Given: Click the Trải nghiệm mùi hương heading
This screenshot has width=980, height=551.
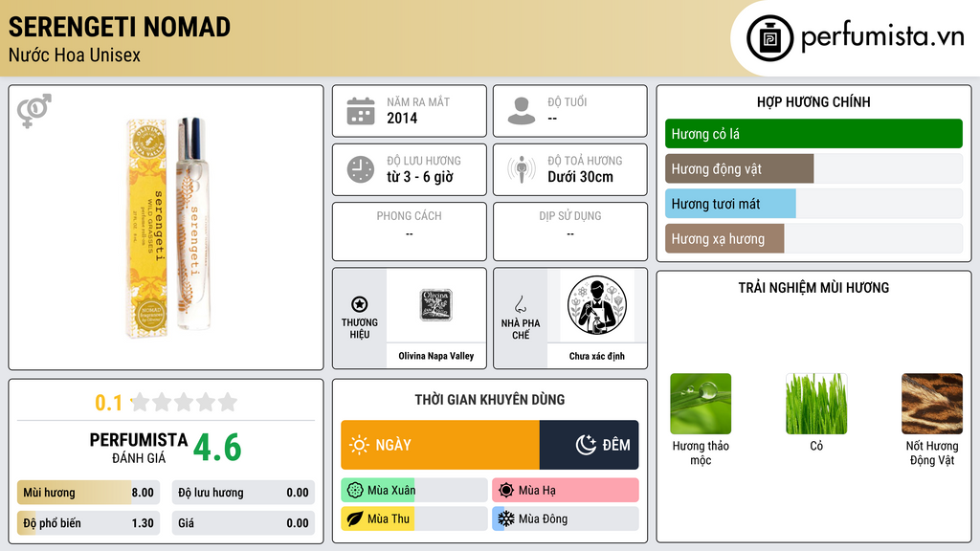Looking at the screenshot, I should (813, 288).
